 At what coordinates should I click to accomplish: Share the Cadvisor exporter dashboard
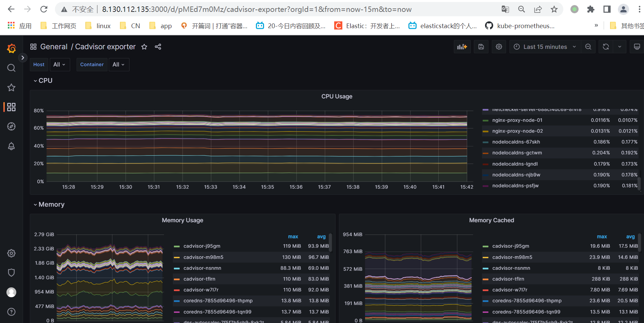point(158,47)
